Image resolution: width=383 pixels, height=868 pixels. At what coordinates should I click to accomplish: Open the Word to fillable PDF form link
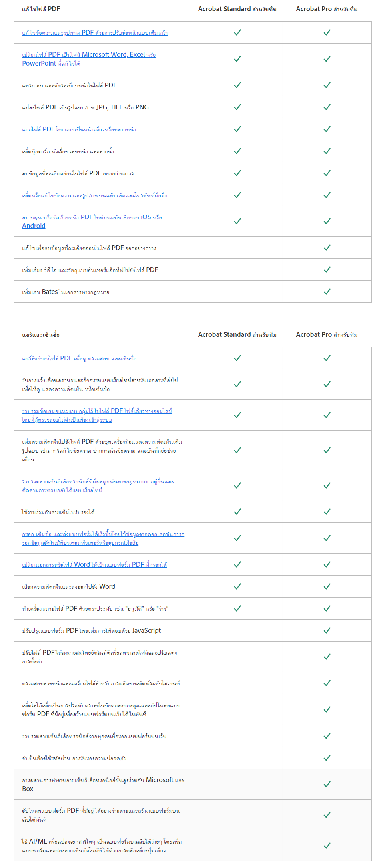(x=94, y=564)
